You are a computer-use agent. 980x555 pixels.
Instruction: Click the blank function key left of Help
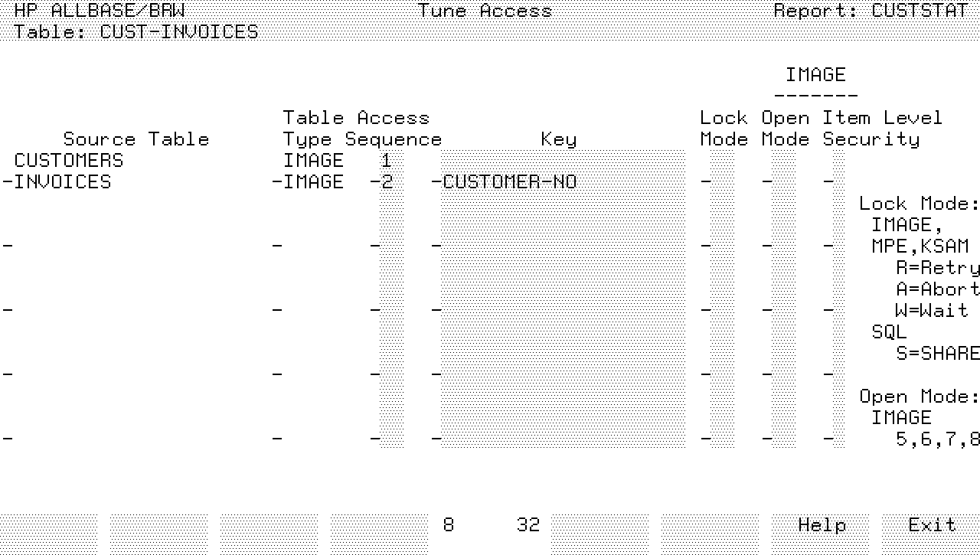710,525
